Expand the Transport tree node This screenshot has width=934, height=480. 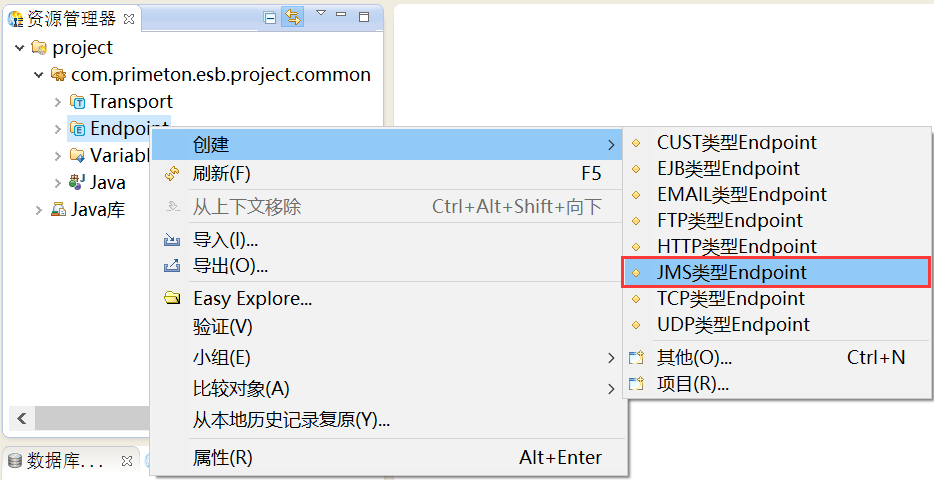point(57,102)
